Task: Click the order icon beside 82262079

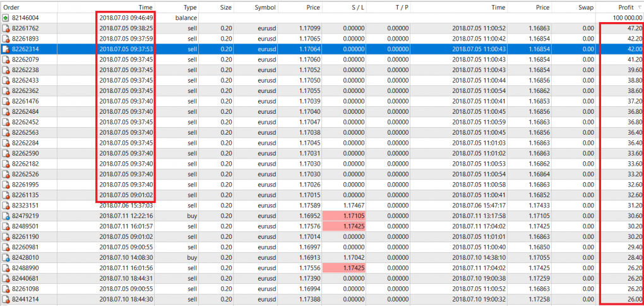Action: [5, 59]
